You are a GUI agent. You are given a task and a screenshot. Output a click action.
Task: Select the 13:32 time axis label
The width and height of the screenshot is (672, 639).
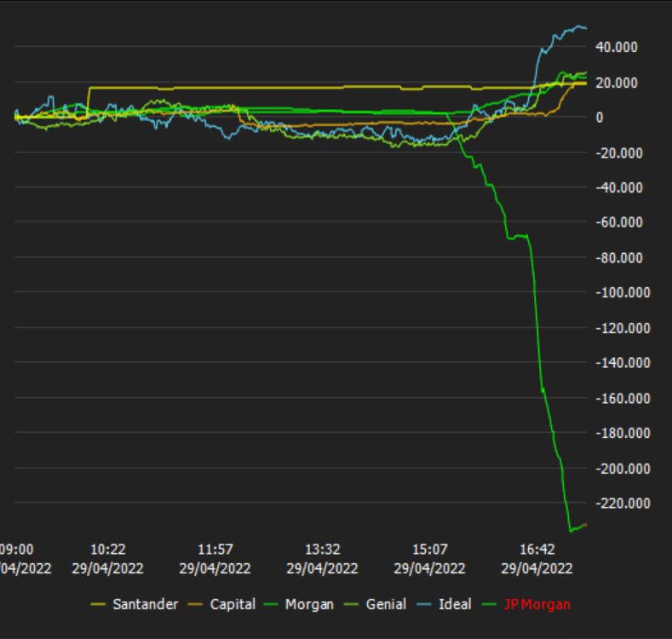[x=322, y=550]
